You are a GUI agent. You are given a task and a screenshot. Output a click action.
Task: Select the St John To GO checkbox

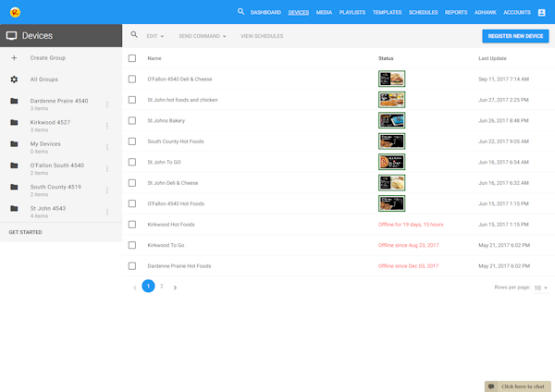click(x=132, y=162)
